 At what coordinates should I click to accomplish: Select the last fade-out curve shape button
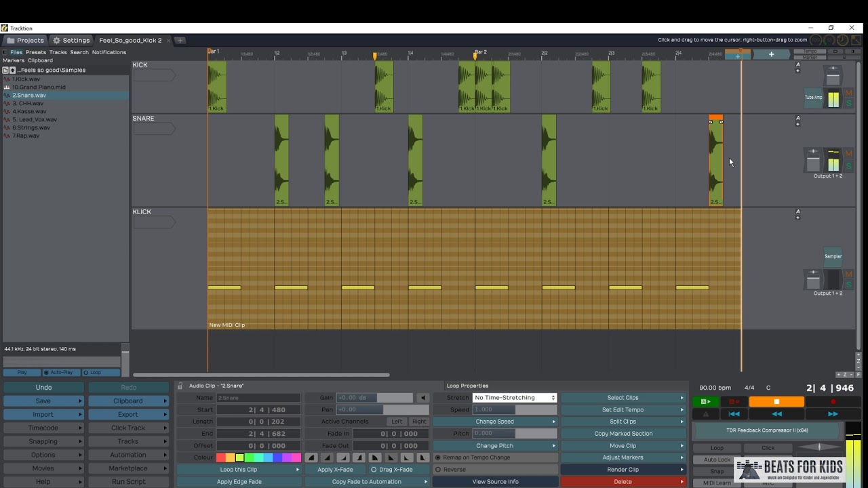422,457
